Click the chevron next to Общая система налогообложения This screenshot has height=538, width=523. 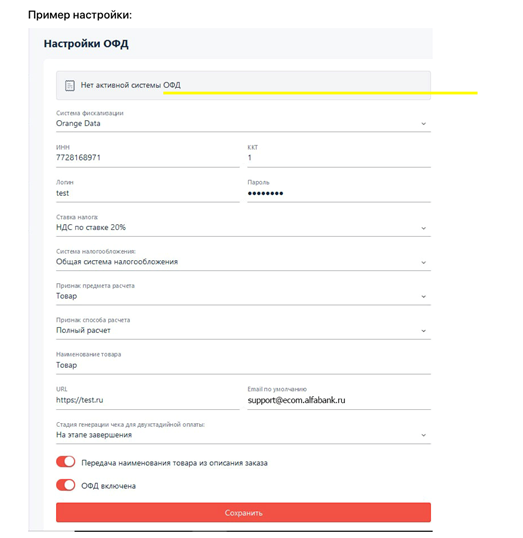pyautogui.click(x=423, y=262)
